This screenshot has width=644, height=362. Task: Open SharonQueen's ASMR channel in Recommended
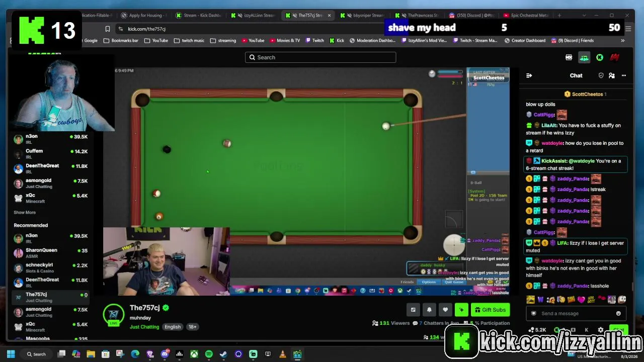50,253
